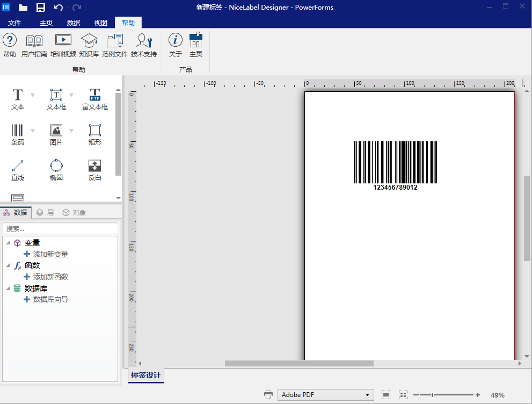Select the 标签设计 bottom tab
532x404 pixels.
coord(146,375)
